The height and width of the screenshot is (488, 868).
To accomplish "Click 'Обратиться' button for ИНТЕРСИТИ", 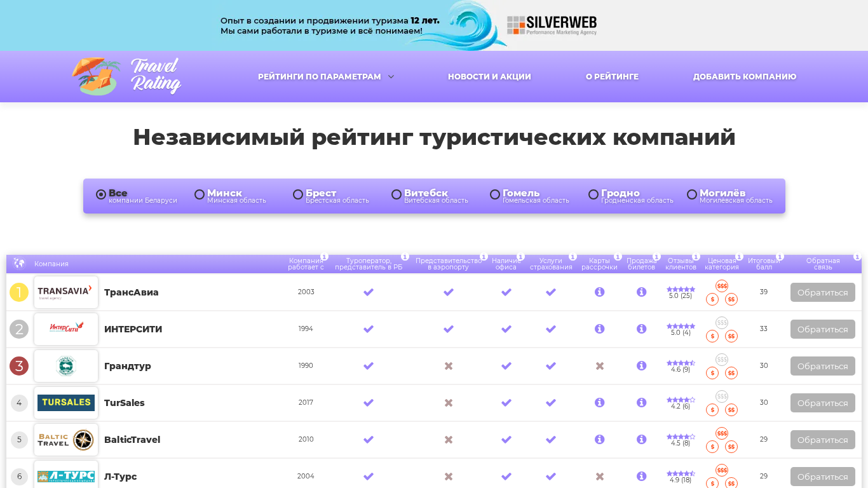I will (x=823, y=329).
